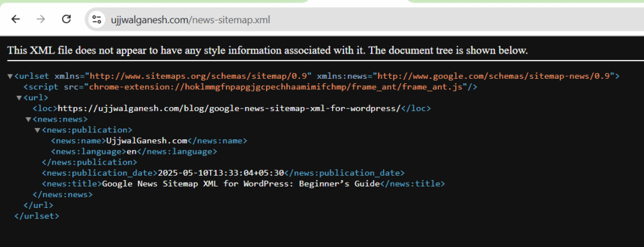Click the closing /urlset tag

36,215
